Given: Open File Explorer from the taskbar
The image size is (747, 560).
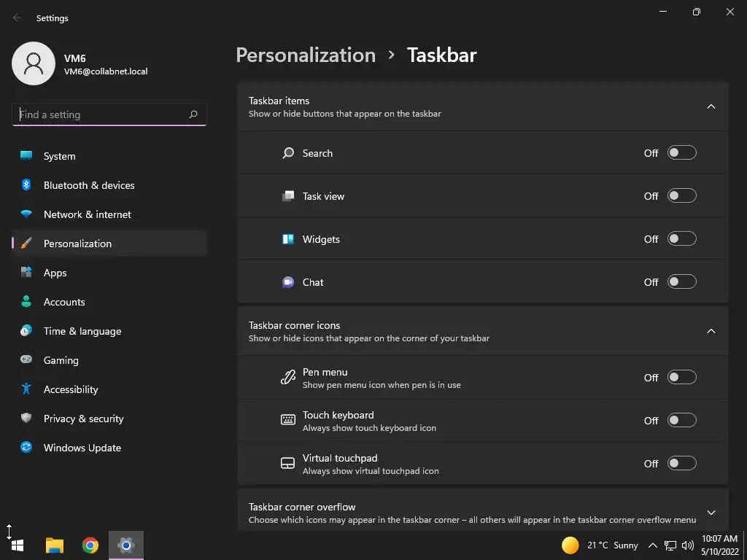Looking at the screenshot, I should point(55,545).
